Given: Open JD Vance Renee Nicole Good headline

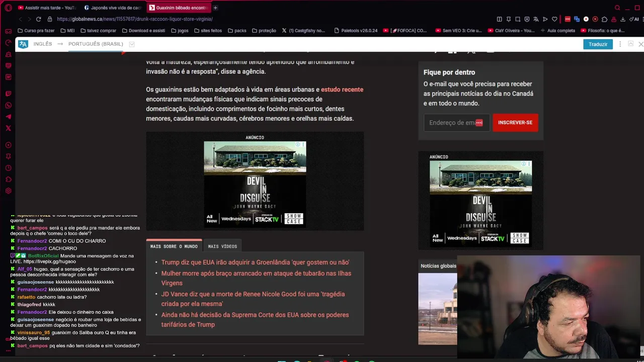Looking at the screenshot, I should (253, 299).
